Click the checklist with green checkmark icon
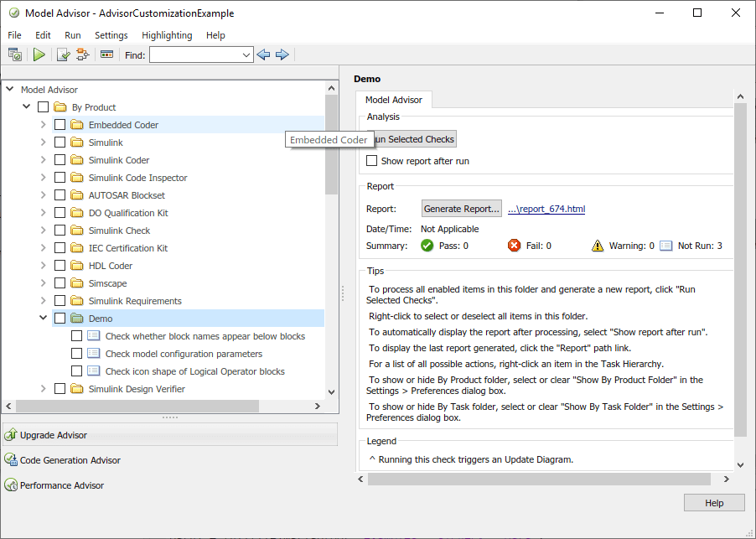 (63, 55)
